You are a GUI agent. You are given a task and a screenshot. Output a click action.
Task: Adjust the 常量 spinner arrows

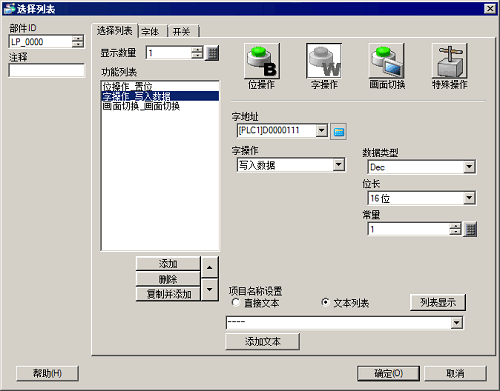pos(455,229)
